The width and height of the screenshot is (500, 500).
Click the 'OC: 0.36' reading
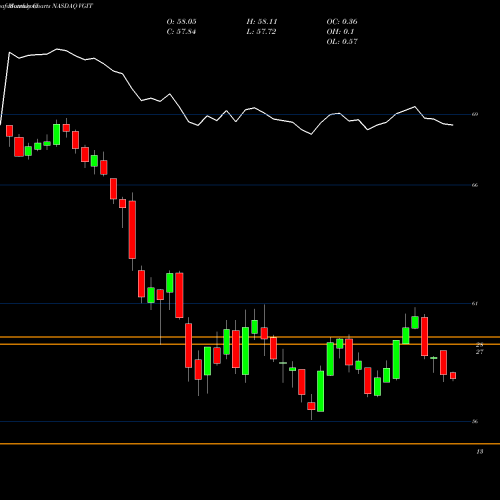342,22
